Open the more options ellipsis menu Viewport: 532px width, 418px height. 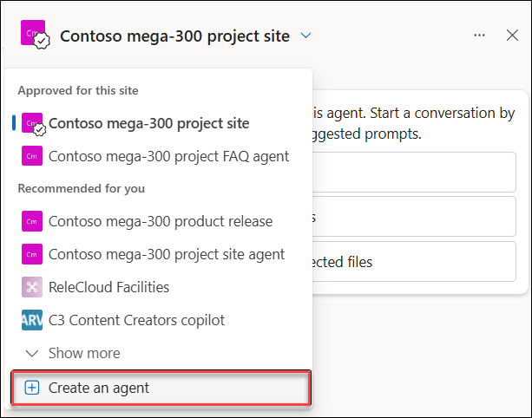(479, 36)
